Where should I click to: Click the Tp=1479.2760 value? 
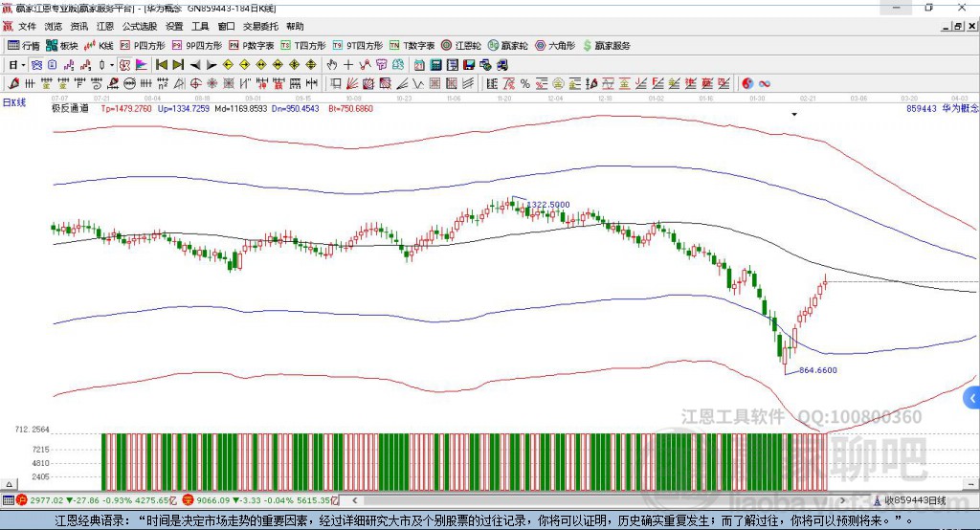click(x=126, y=109)
